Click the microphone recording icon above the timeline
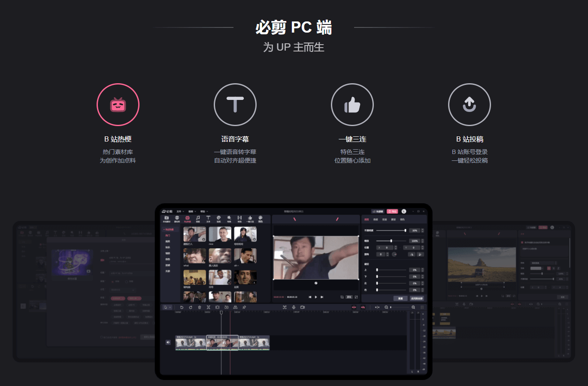Screen dimensions: 588x386 click(x=294, y=307)
